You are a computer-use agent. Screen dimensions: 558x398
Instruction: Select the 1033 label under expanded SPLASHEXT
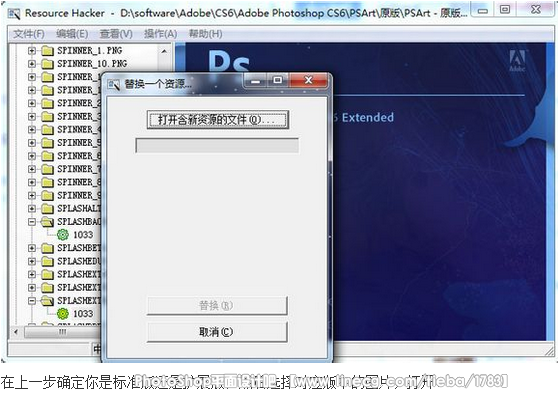pyautogui.click(x=83, y=314)
